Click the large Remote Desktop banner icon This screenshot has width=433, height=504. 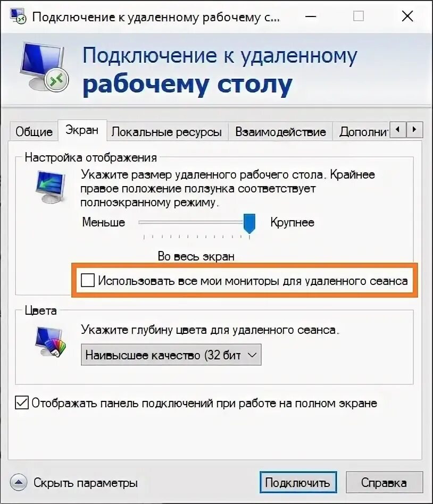(44, 66)
